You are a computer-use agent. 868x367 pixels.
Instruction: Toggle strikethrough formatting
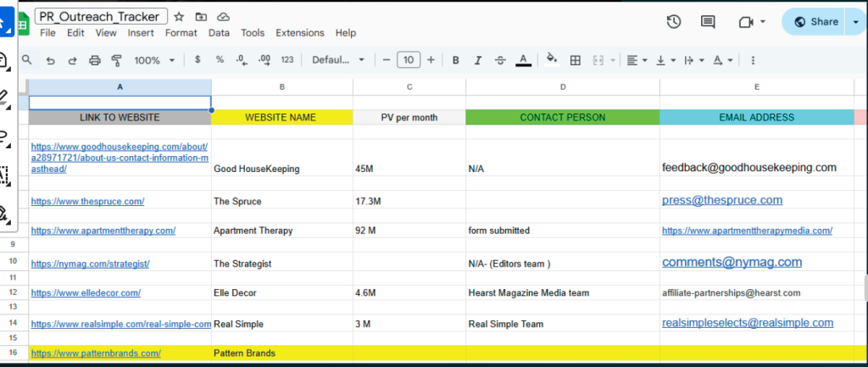(x=500, y=60)
